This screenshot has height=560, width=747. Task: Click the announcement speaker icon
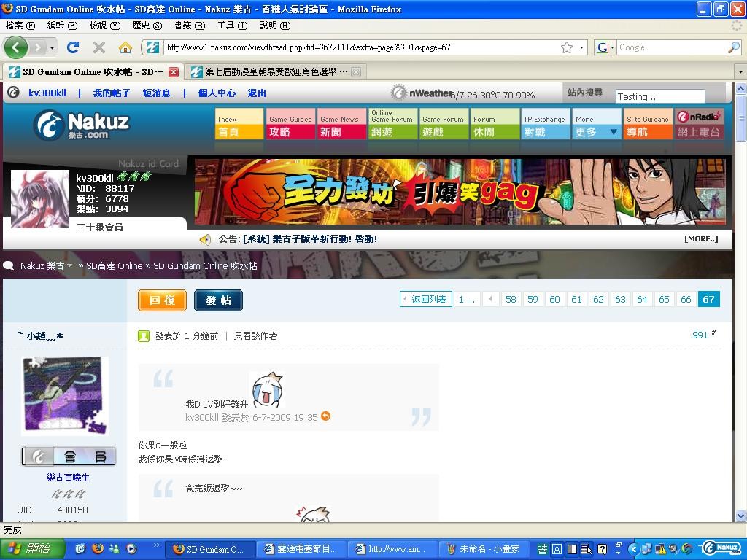pyautogui.click(x=205, y=239)
